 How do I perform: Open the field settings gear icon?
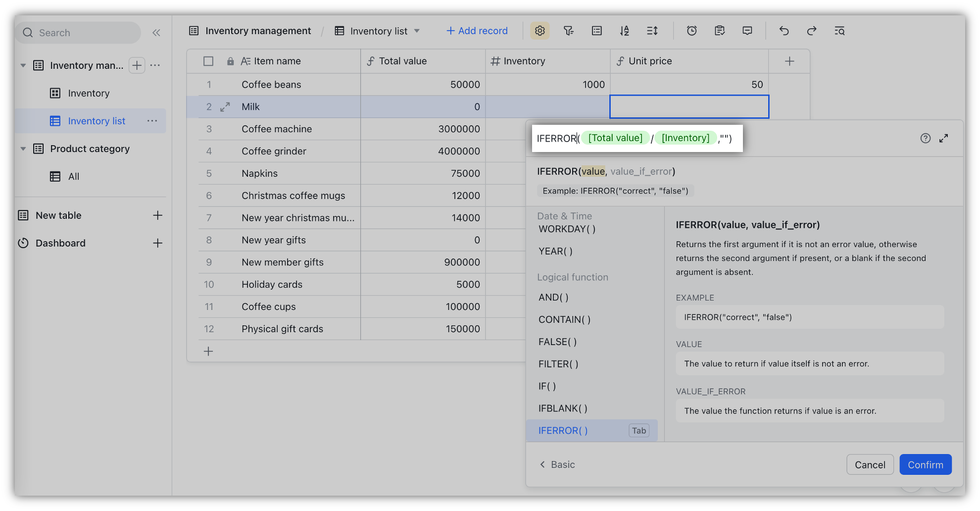[x=539, y=31]
